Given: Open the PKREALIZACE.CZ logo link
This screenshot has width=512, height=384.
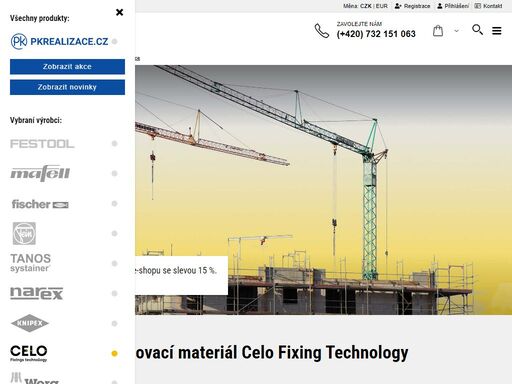Looking at the screenshot, I should 59,41.
